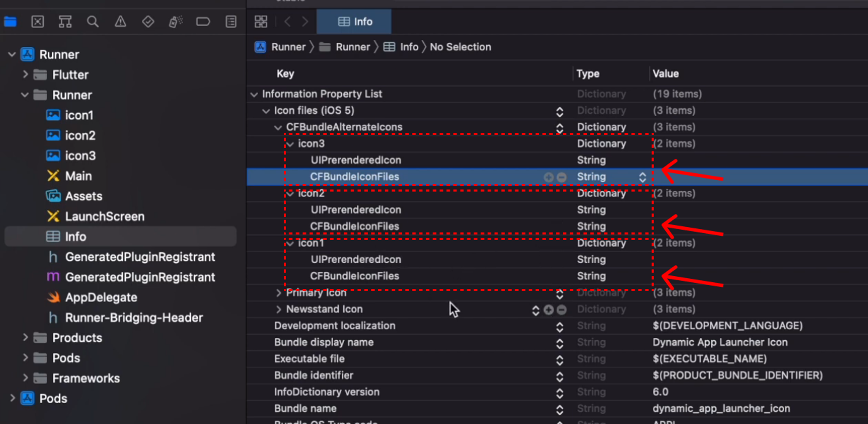Image resolution: width=868 pixels, height=424 pixels.
Task: Open the Debug navigator spray icon
Action: pyautogui.click(x=176, y=21)
